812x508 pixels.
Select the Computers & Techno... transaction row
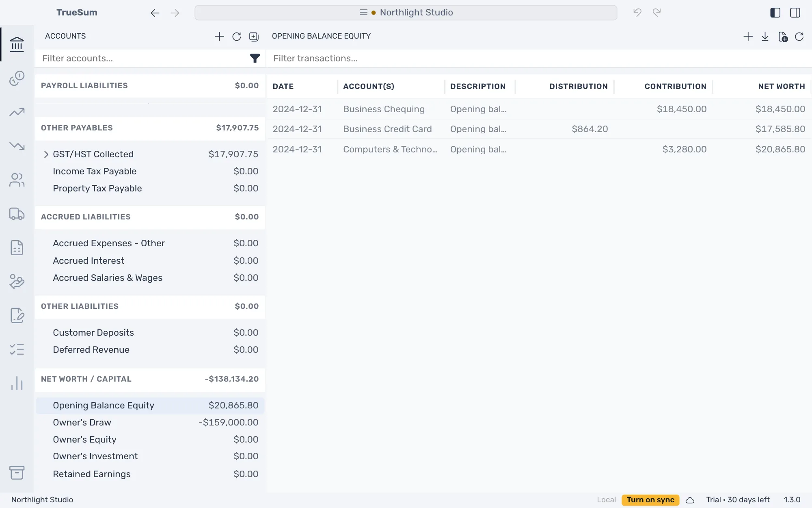click(x=539, y=150)
